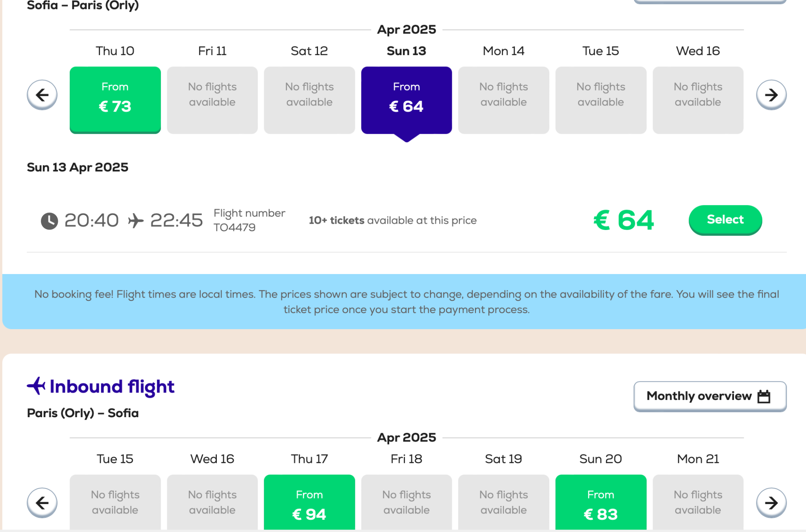
Task: Click inbound next dates right arrow
Action: tap(771, 503)
